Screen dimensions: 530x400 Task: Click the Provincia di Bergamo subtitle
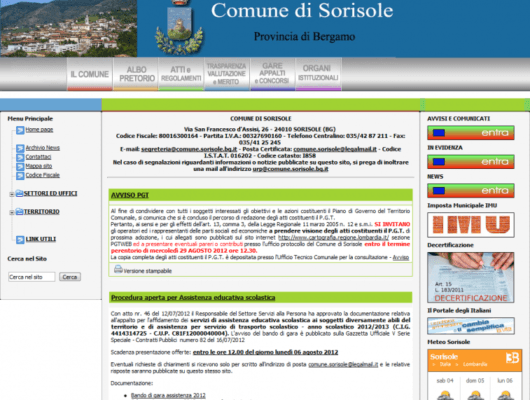304,37
